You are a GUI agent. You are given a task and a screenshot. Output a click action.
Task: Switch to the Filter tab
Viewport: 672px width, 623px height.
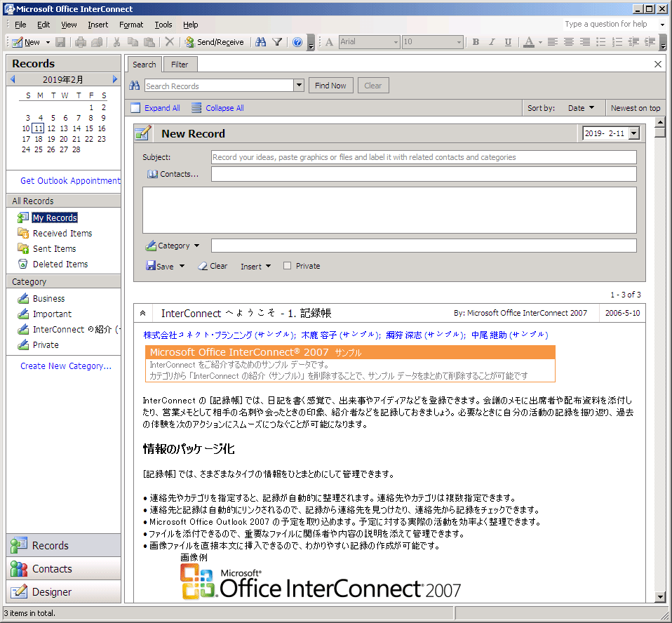(x=180, y=65)
